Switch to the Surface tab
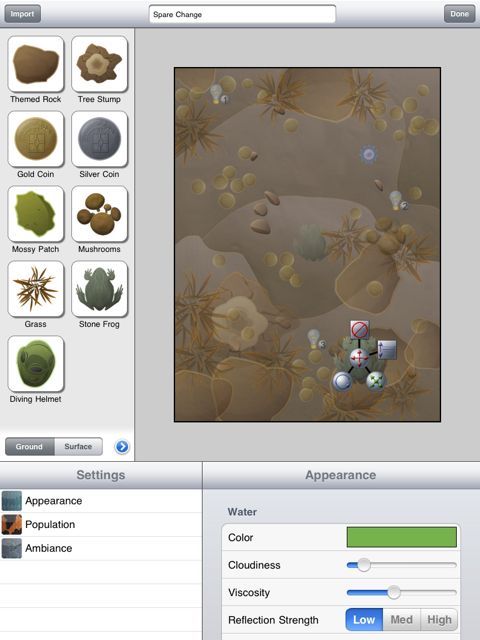Image resolution: width=480 pixels, height=640 pixels. coord(78,447)
